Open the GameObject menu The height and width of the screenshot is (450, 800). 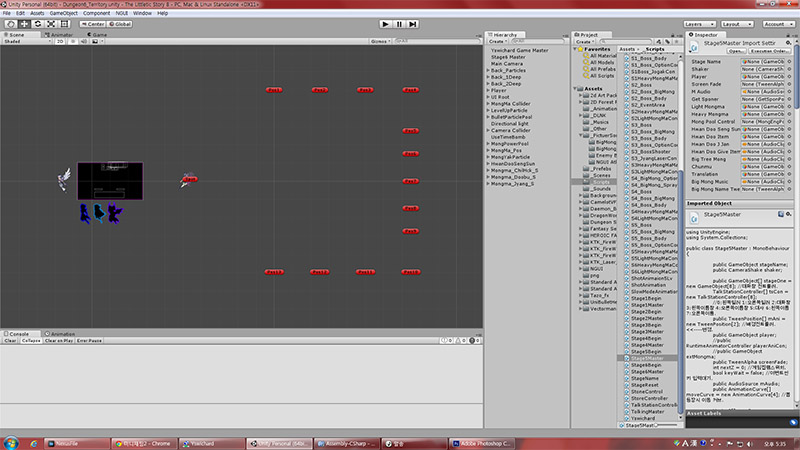point(64,13)
